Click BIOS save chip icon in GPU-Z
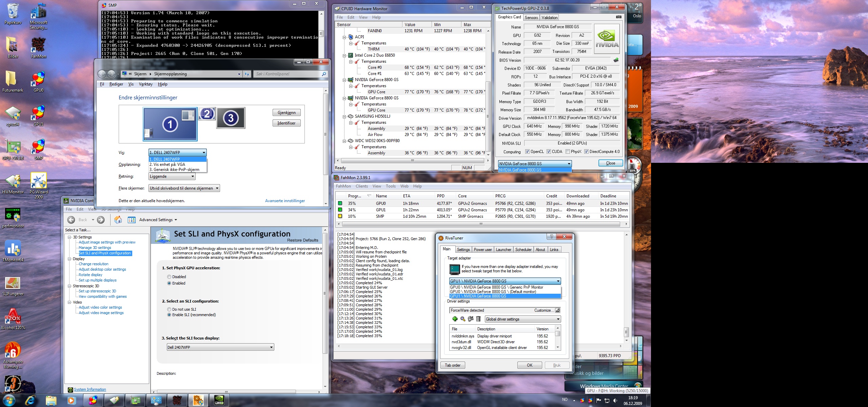 (x=616, y=60)
